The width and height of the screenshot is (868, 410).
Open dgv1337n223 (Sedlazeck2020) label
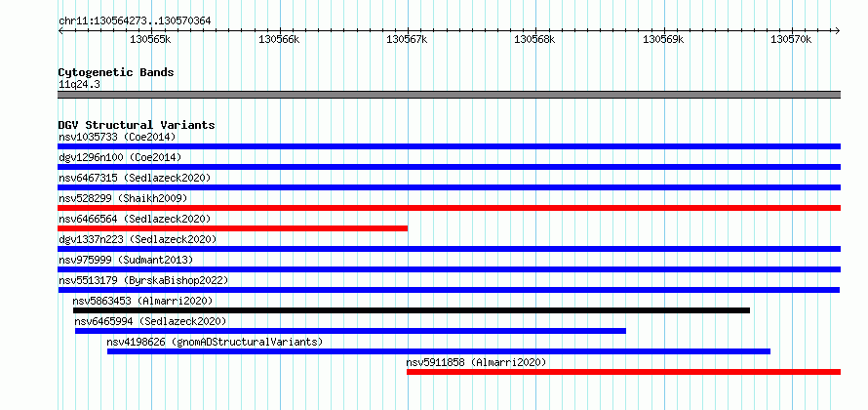point(138,239)
